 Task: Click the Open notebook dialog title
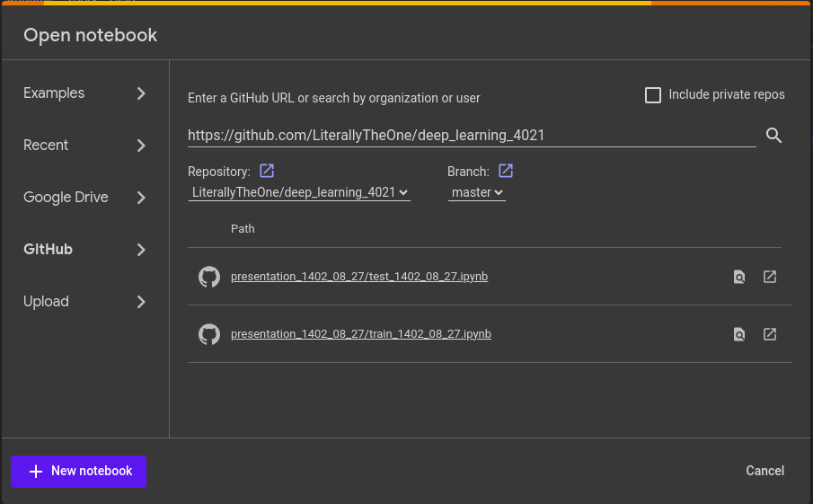(x=90, y=35)
